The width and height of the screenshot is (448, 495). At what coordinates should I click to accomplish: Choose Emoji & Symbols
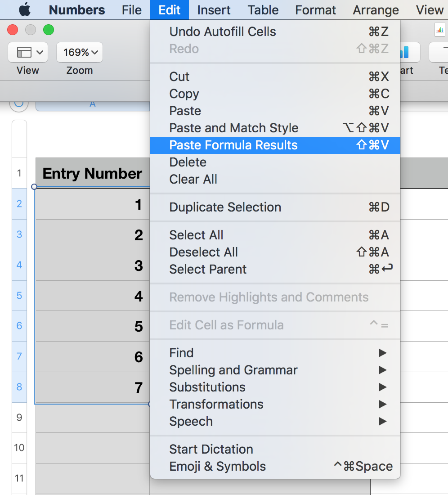(x=275, y=466)
